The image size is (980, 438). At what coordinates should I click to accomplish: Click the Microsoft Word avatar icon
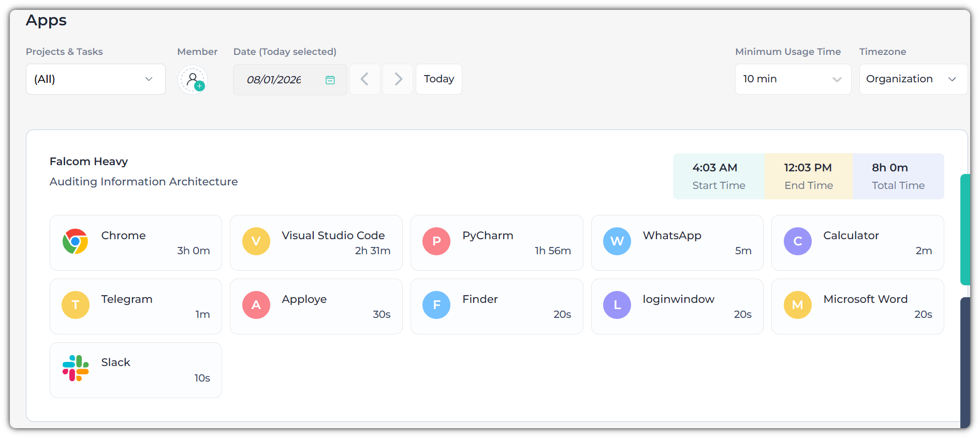(x=797, y=305)
